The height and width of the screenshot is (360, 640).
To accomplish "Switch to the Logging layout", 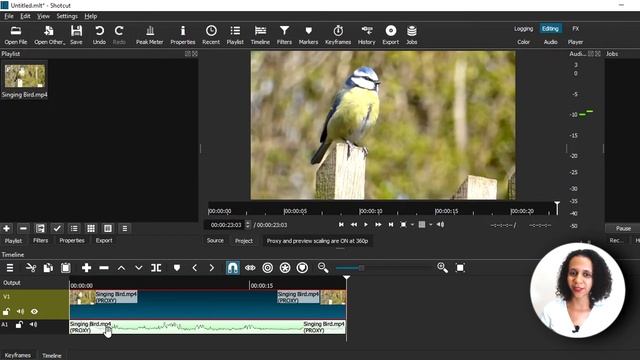I will [523, 29].
